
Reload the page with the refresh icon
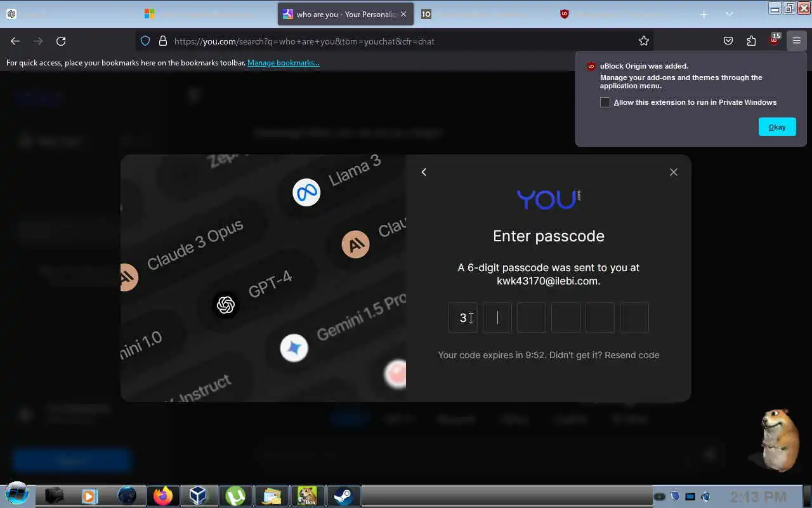(61, 41)
